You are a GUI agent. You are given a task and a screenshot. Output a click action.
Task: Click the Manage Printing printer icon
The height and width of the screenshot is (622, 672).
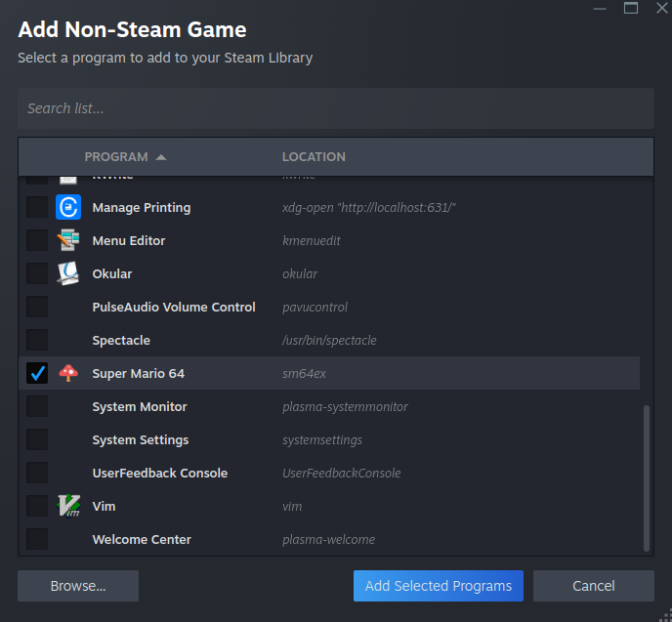pyautogui.click(x=68, y=207)
